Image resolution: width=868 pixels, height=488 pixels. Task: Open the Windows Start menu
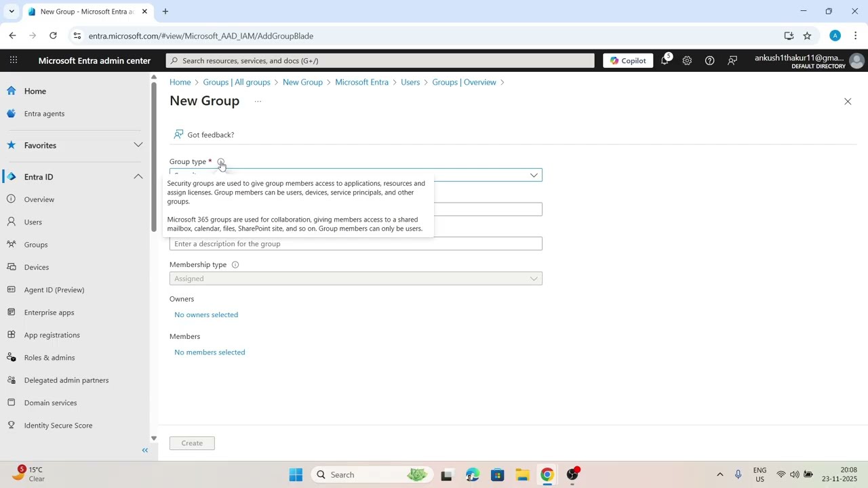tap(296, 474)
